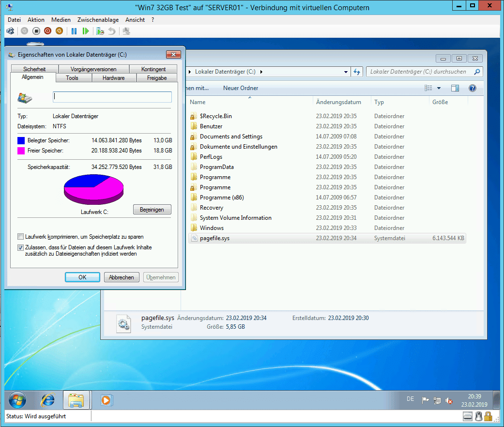Click the Übernehmen button
Viewport: 504px width, 427px height.
tap(161, 277)
